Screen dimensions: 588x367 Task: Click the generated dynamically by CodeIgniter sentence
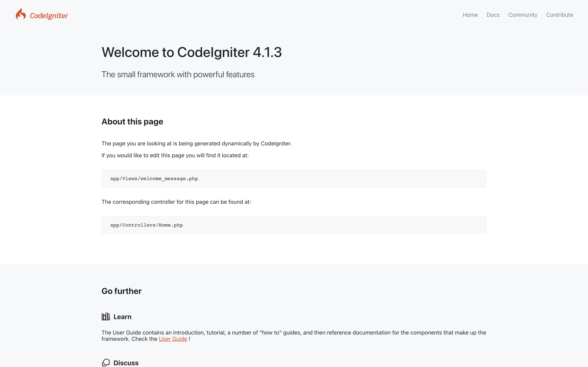(196, 143)
